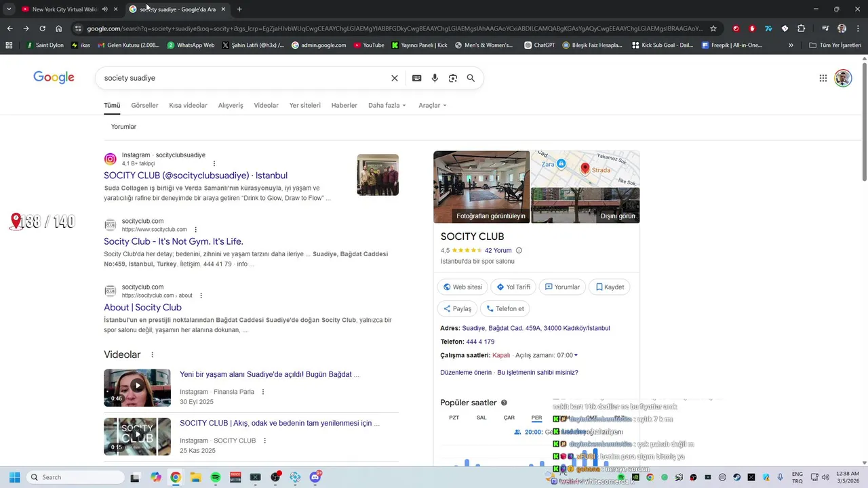Open 'Socity Club - It's Not Gym. It's Life.' result
868x488 pixels.
tap(174, 241)
